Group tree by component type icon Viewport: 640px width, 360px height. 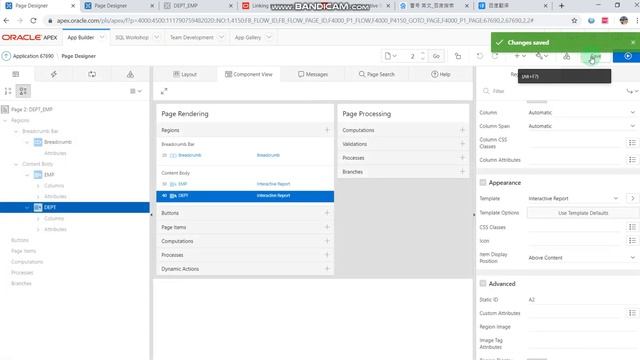click(23, 91)
